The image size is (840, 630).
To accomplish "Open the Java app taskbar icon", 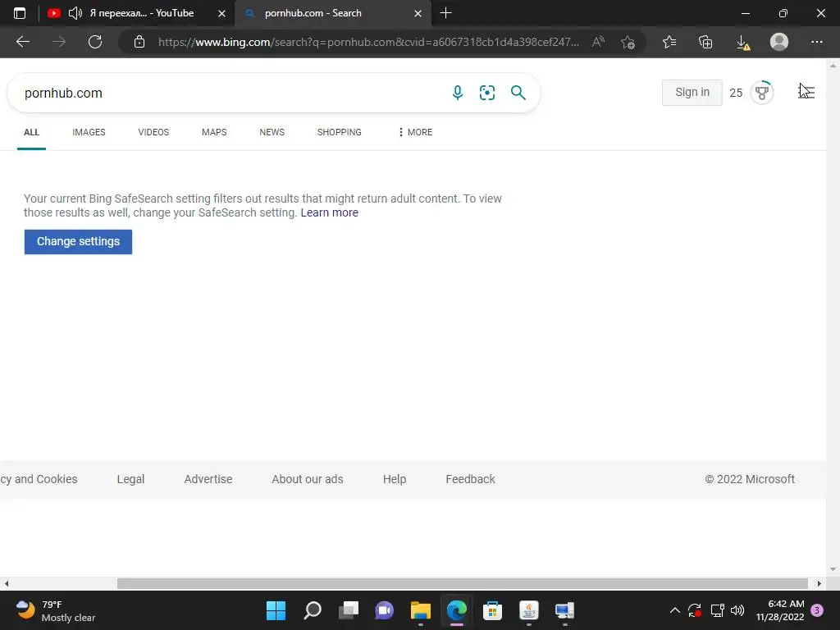I will click(529, 610).
